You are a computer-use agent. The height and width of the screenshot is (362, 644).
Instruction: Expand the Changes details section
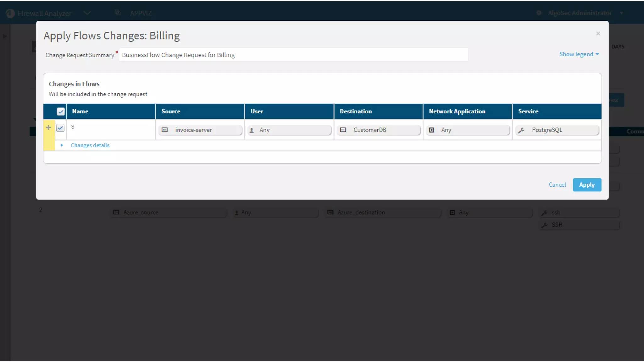coord(90,145)
